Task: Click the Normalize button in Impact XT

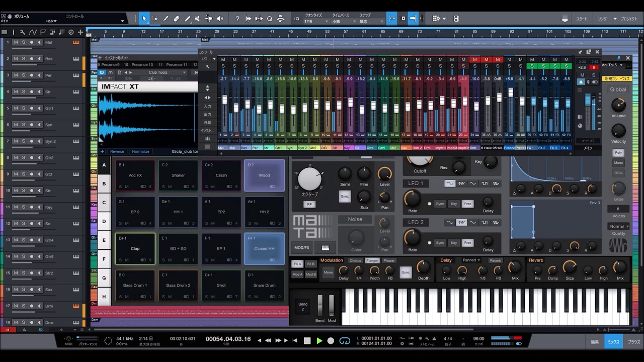Action: click(x=140, y=151)
